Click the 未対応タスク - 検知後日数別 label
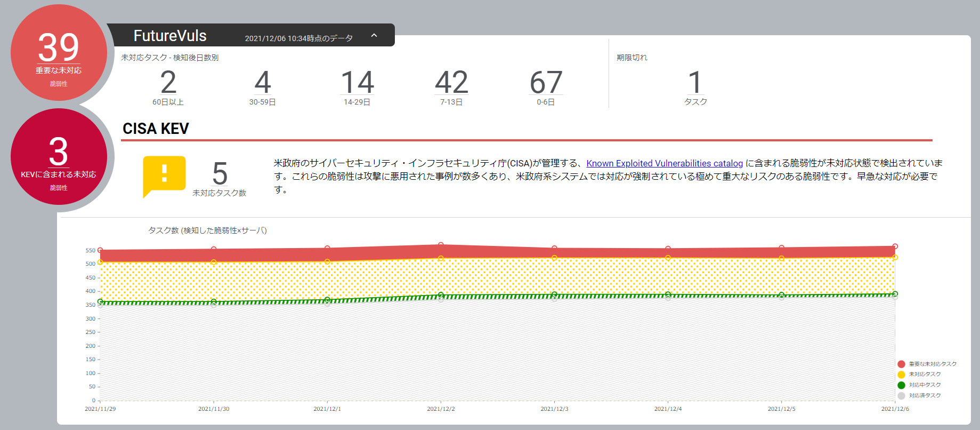This screenshot has height=430, width=980. (x=169, y=58)
